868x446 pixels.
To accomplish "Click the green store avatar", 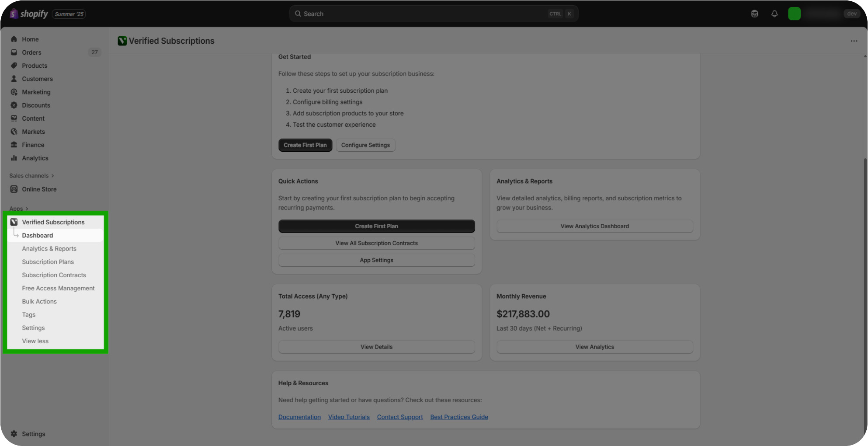I will [794, 14].
